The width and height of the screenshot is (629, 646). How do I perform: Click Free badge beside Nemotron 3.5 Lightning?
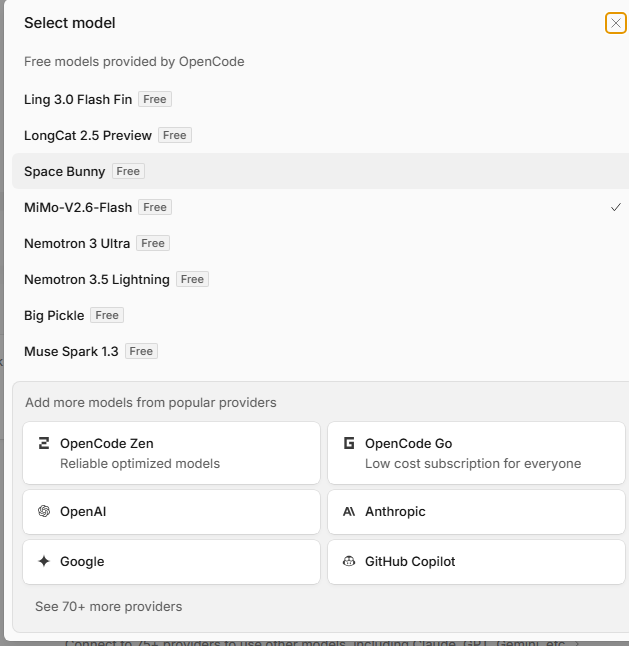pos(192,279)
